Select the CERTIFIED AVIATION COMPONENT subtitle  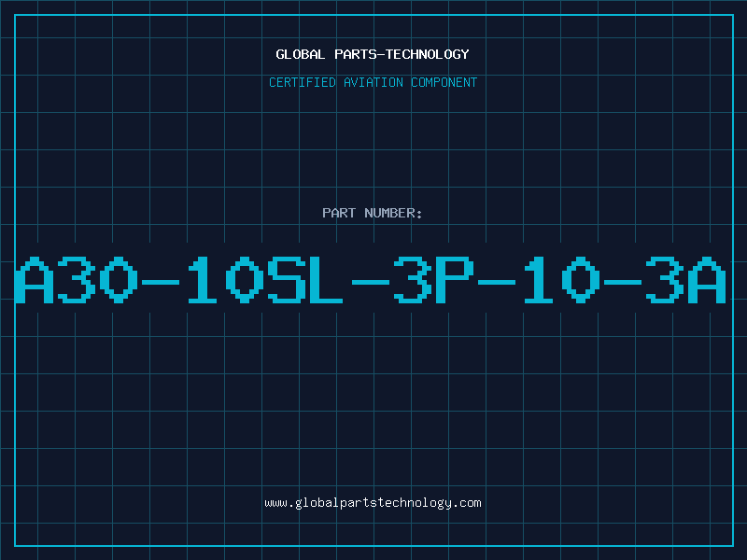[x=373, y=82]
